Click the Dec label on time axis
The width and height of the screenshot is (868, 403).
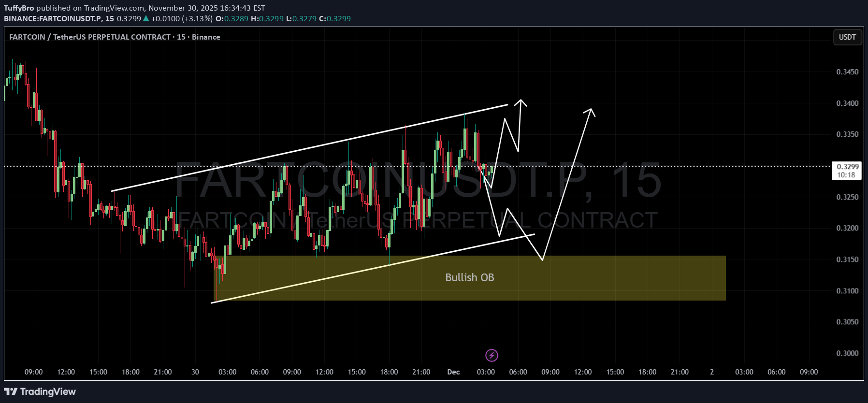[x=453, y=372]
